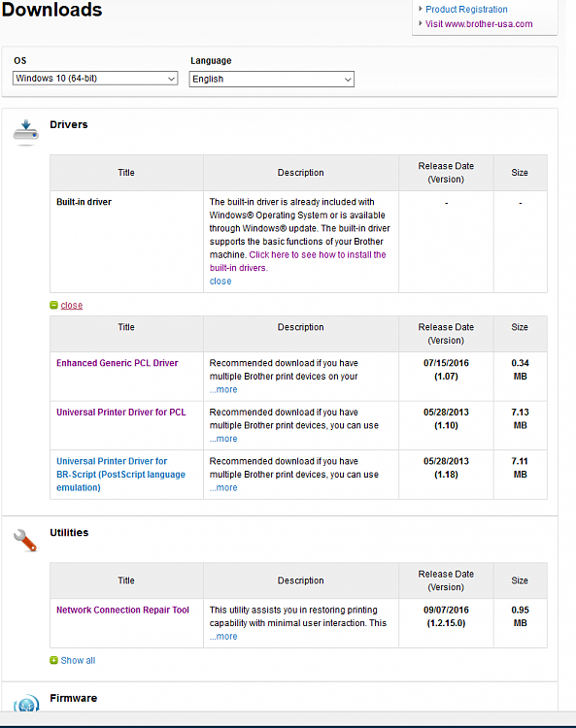Click the Utilities wrench icon
576x728 pixels.
[x=25, y=541]
